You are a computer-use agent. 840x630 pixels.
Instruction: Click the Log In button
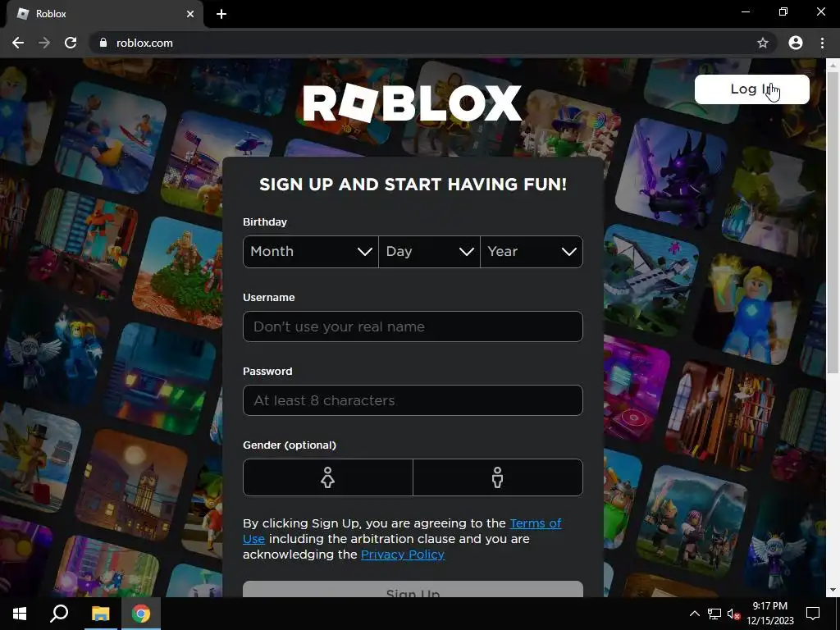(x=751, y=89)
